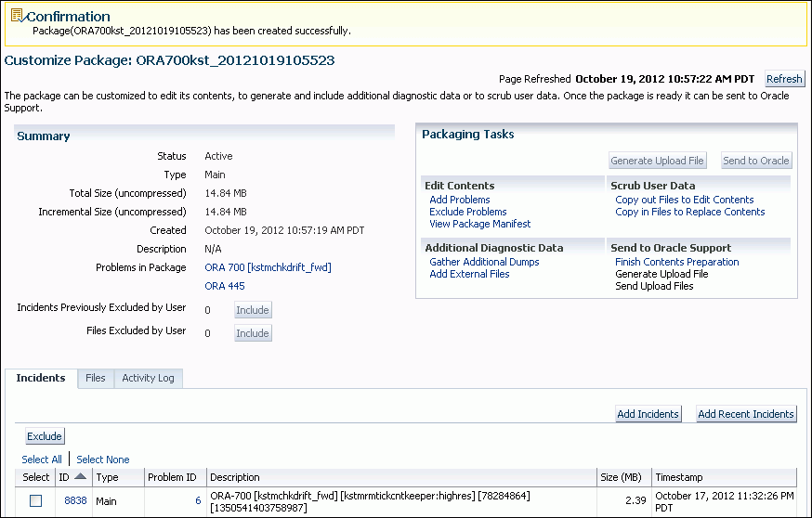The height and width of the screenshot is (518, 812).
Task: Open the Activity Log tab
Action: tap(148, 378)
